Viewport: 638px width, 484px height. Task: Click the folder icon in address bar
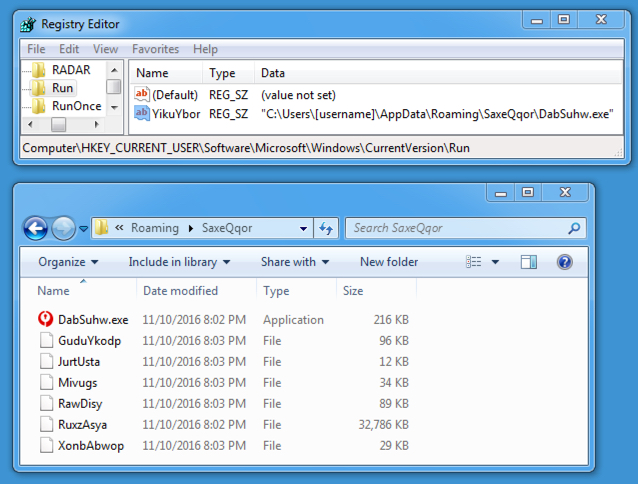(102, 228)
